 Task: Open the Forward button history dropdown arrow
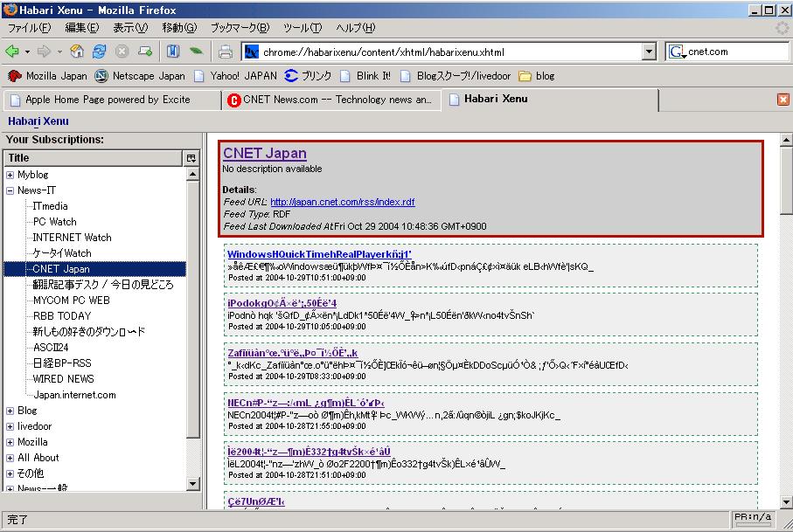coord(59,52)
